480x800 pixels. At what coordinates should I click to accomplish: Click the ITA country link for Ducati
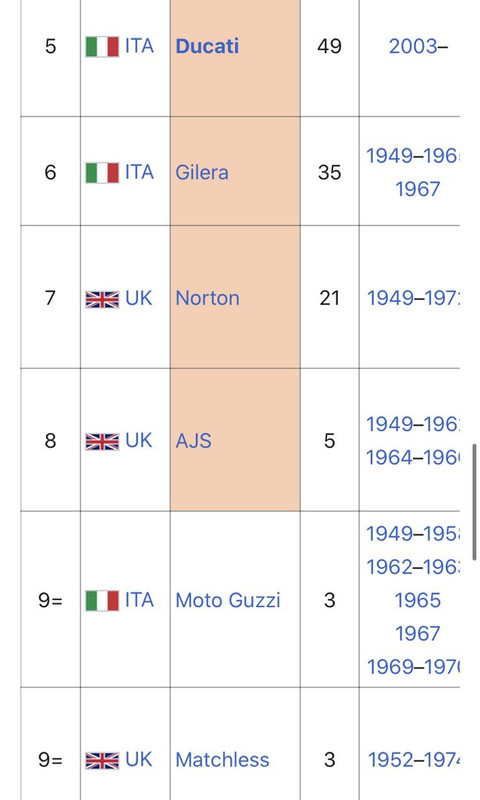pos(139,46)
